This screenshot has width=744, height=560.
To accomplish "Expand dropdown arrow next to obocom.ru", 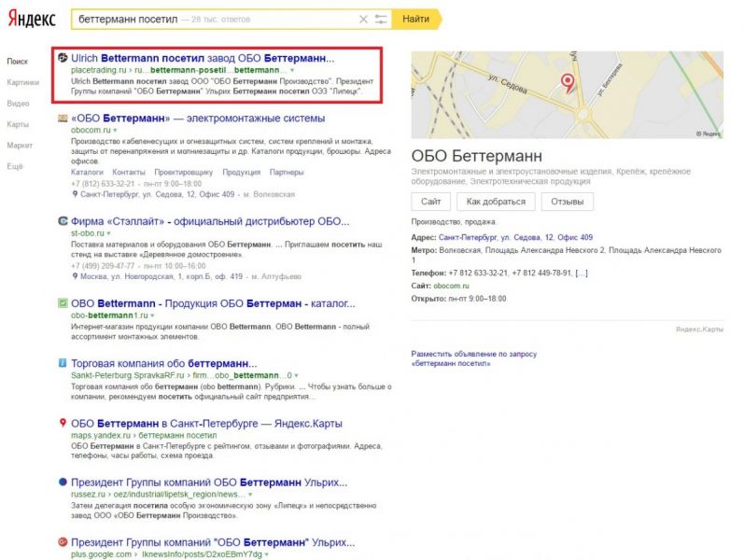I will pos(116,130).
